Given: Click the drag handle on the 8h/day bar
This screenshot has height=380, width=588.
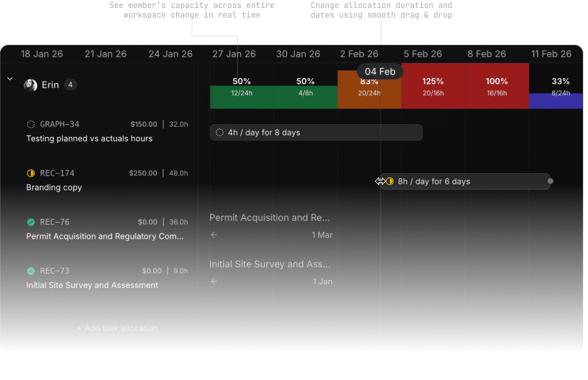Looking at the screenshot, I should point(550,181).
